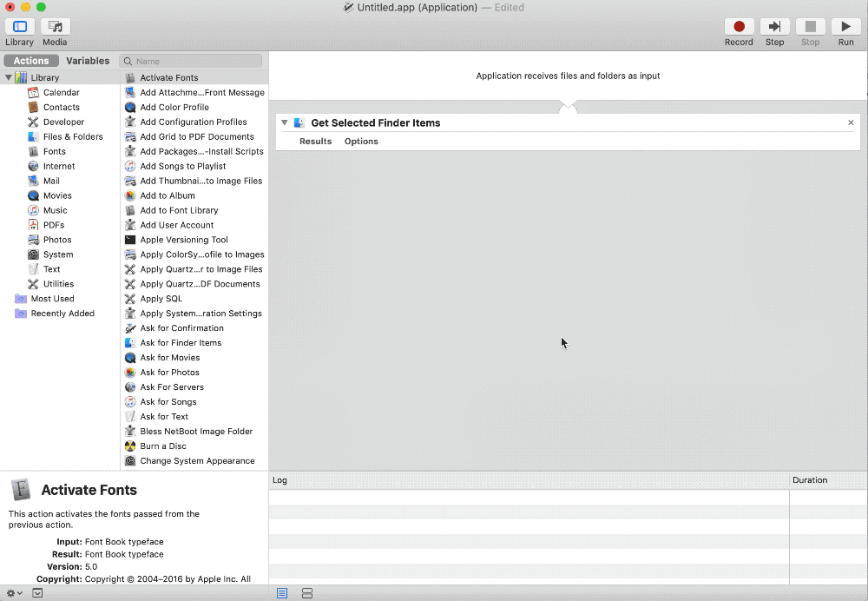Select the Utilities category icon
Viewport: 868px width, 601px height.
(33, 284)
